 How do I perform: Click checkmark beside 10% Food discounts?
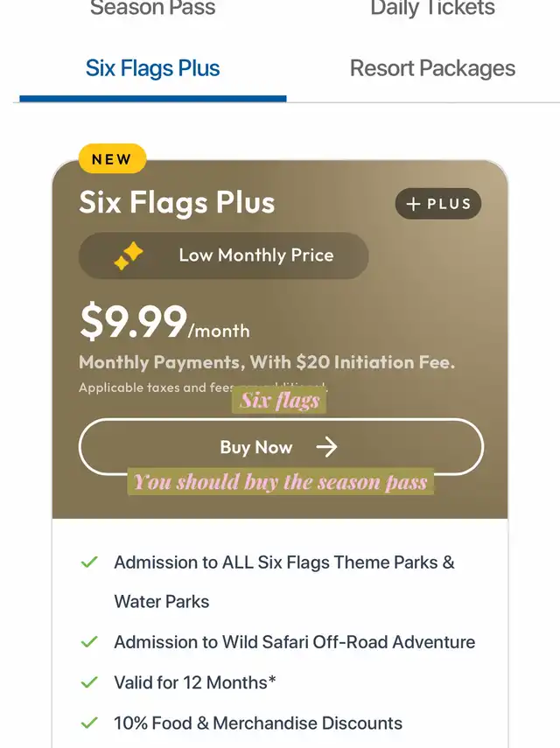pos(89,723)
